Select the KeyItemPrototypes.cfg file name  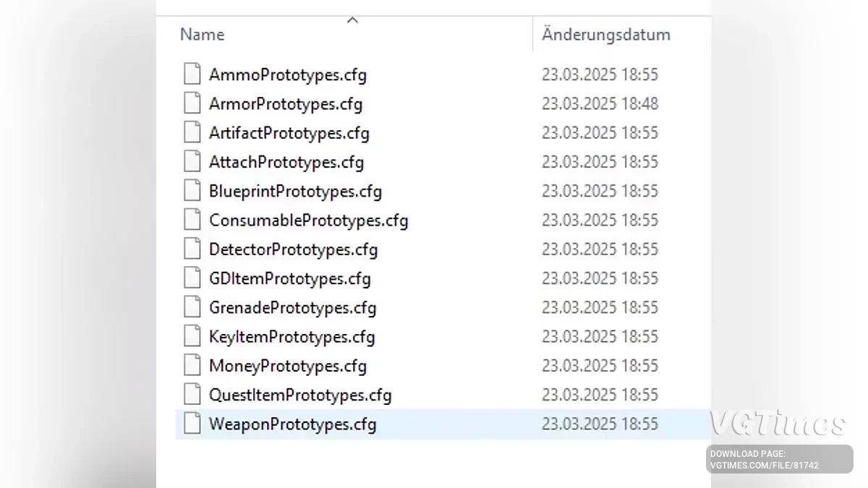point(292,337)
